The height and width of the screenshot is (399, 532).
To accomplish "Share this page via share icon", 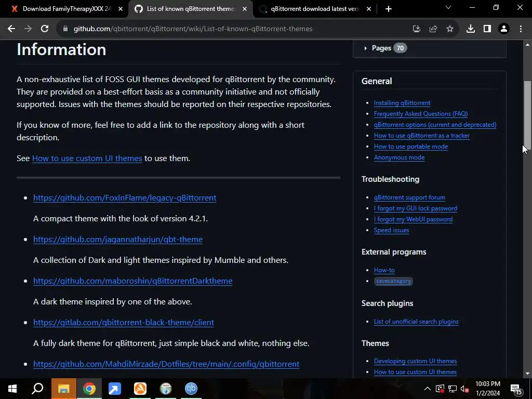I will 433,29.
